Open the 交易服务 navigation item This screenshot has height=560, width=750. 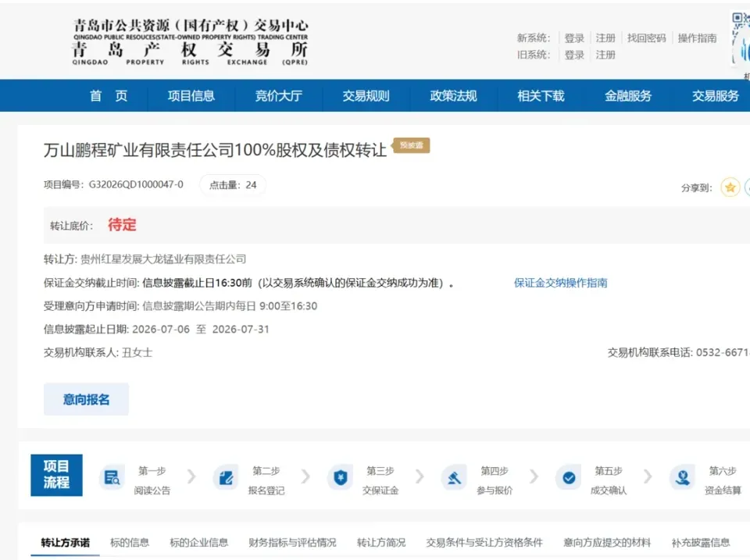tap(716, 95)
